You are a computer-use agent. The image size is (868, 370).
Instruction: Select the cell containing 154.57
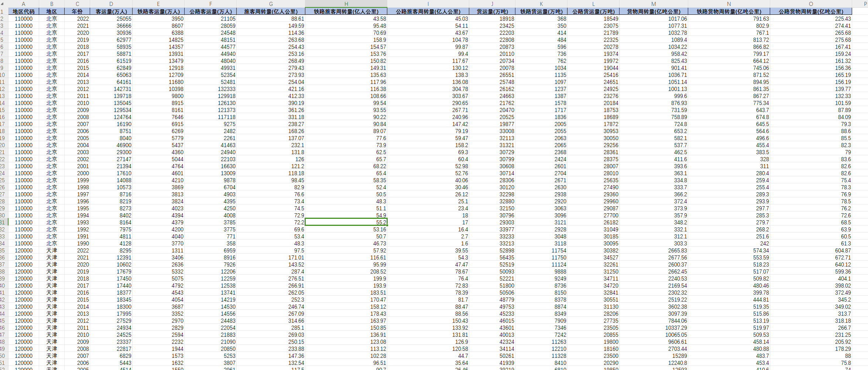pos(346,47)
